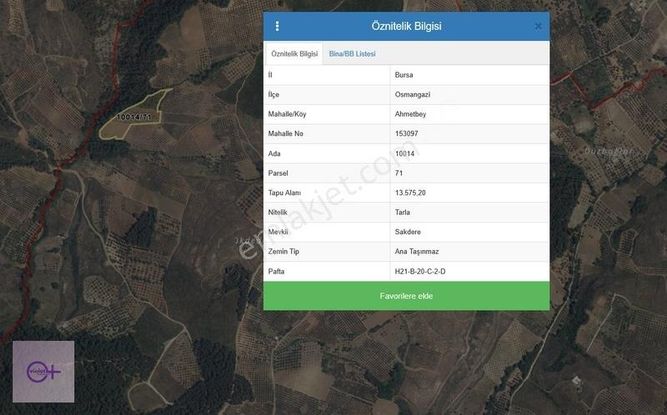Select the Pafta value H21-B-20-C-2-D
The image size is (667, 415).
click(x=420, y=271)
